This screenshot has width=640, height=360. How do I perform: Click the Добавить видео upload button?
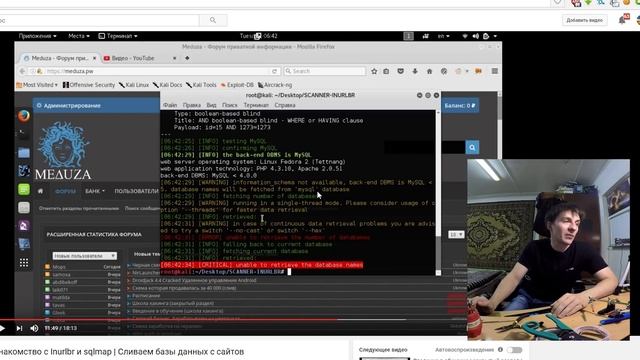584,20
